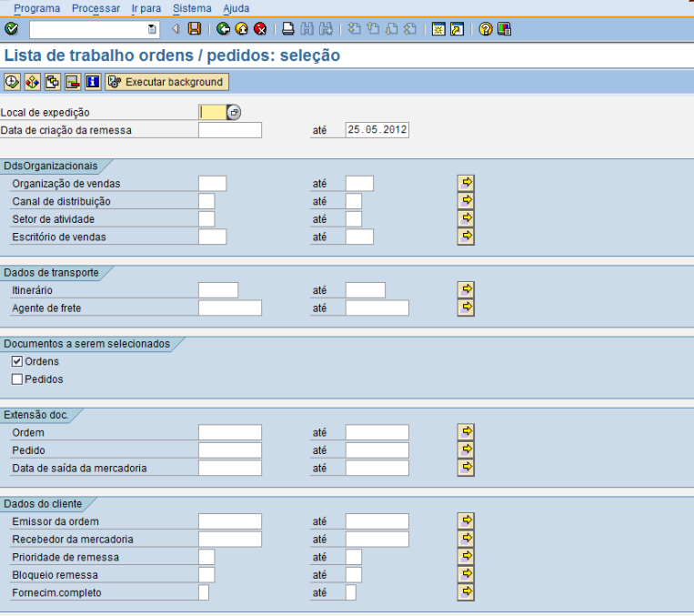
Task: Enable the Pedidos checkbox
Action: tap(17, 379)
